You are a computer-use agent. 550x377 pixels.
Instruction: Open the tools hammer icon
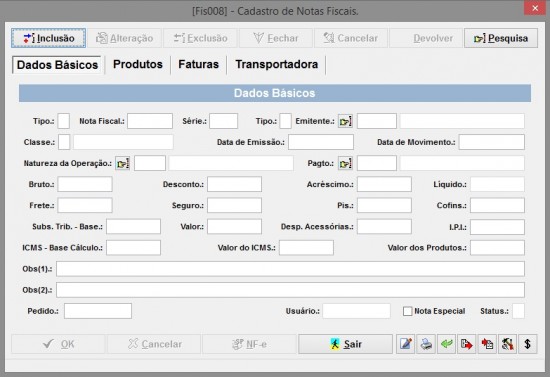click(507, 344)
